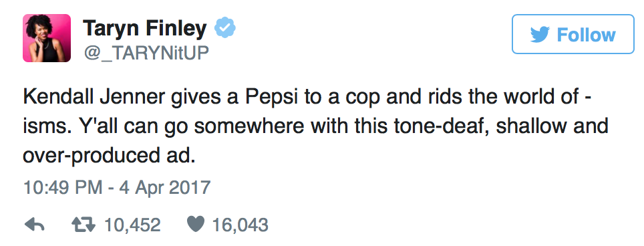Open the Taryn Finley display name link
The image size is (644, 246).
pos(145,28)
